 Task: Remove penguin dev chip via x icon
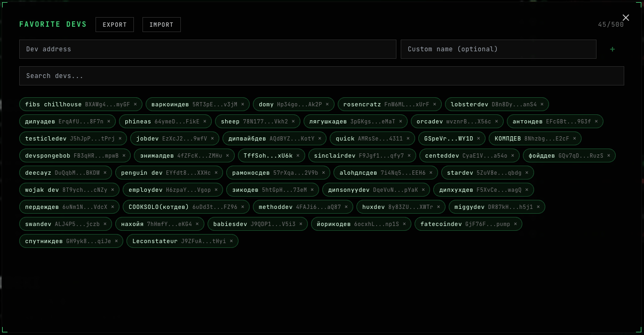click(216, 173)
